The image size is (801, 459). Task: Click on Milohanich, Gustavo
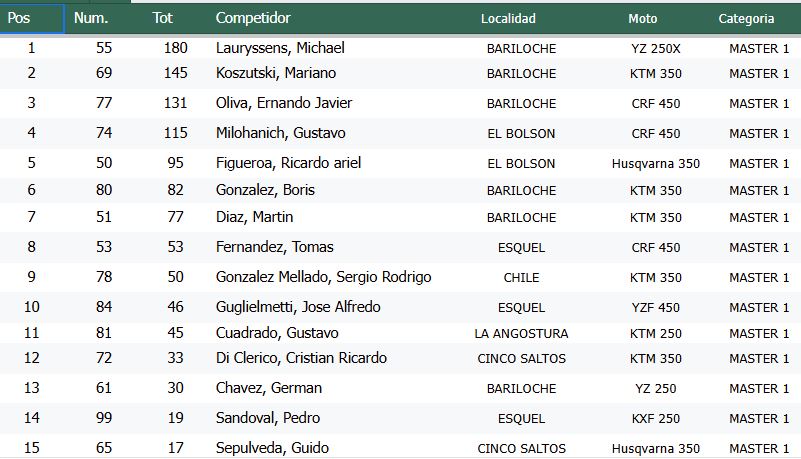[x=281, y=133]
